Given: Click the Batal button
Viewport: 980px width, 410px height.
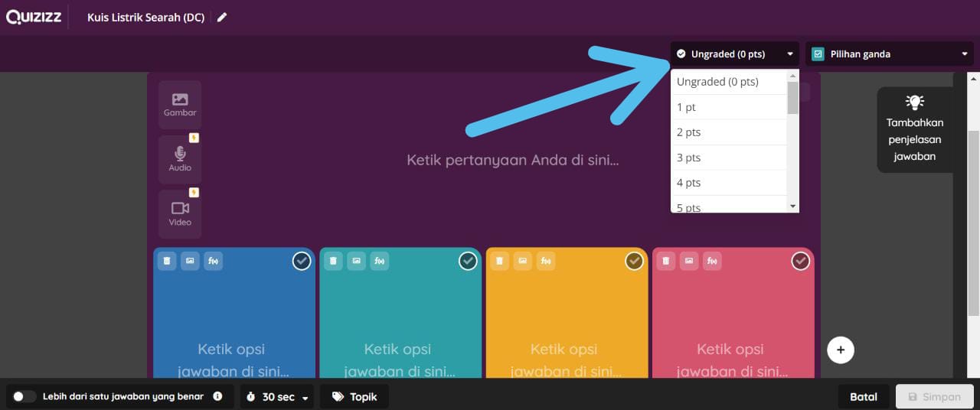Looking at the screenshot, I should click(863, 397).
